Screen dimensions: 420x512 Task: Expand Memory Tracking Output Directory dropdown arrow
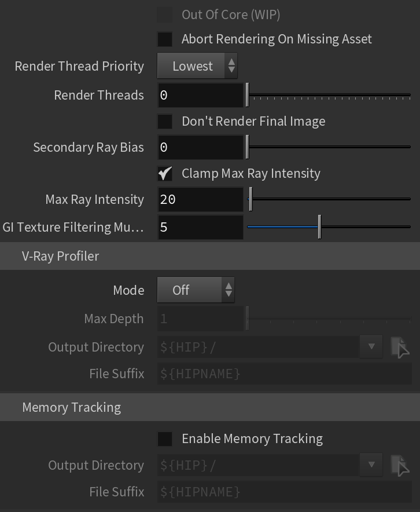pyautogui.click(x=371, y=465)
